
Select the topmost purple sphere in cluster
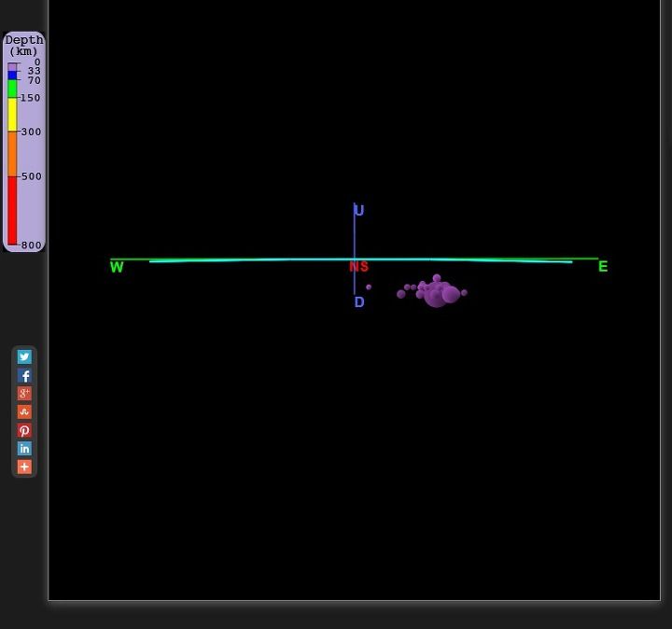[437, 278]
